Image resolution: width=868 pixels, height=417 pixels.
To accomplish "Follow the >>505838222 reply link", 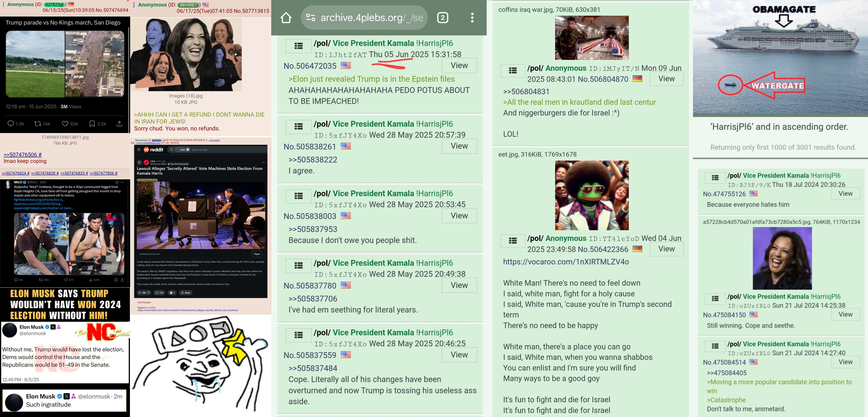I will click(x=313, y=160).
